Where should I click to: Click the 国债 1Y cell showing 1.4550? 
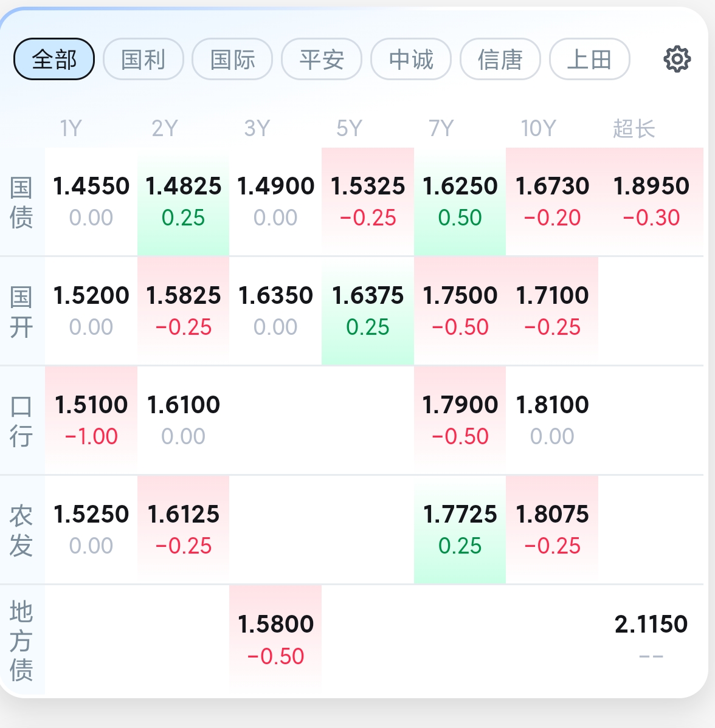point(91,202)
